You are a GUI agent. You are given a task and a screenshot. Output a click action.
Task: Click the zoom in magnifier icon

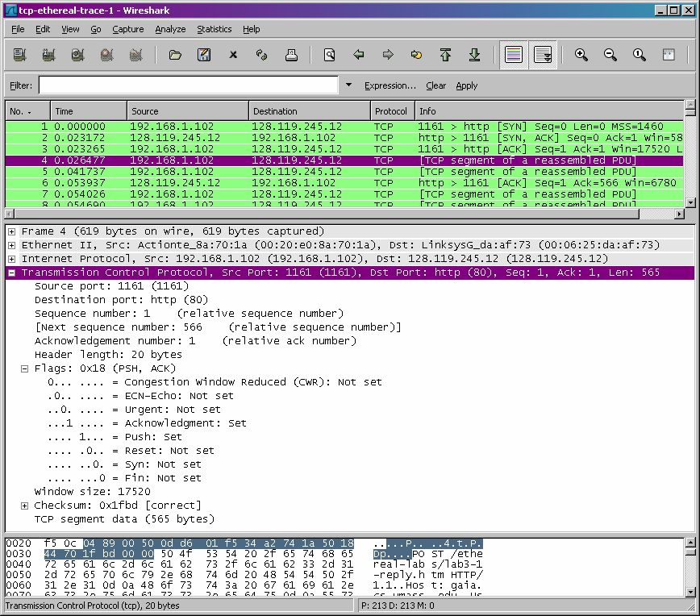click(x=581, y=55)
